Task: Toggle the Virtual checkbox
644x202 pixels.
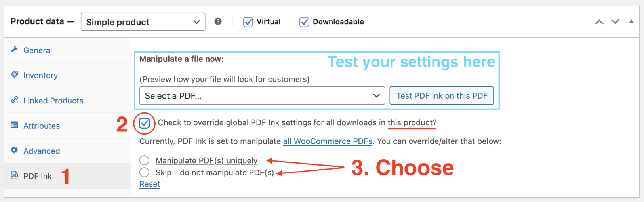Action: (248, 22)
